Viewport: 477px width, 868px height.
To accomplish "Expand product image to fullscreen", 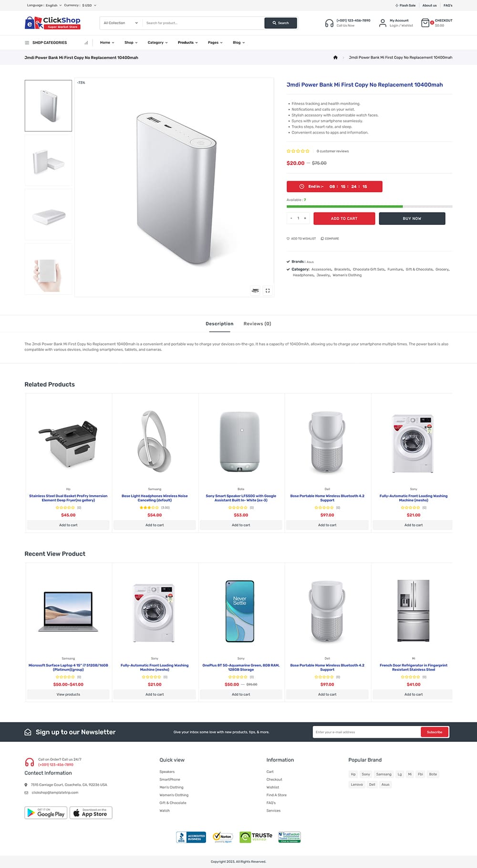I will 268,290.
